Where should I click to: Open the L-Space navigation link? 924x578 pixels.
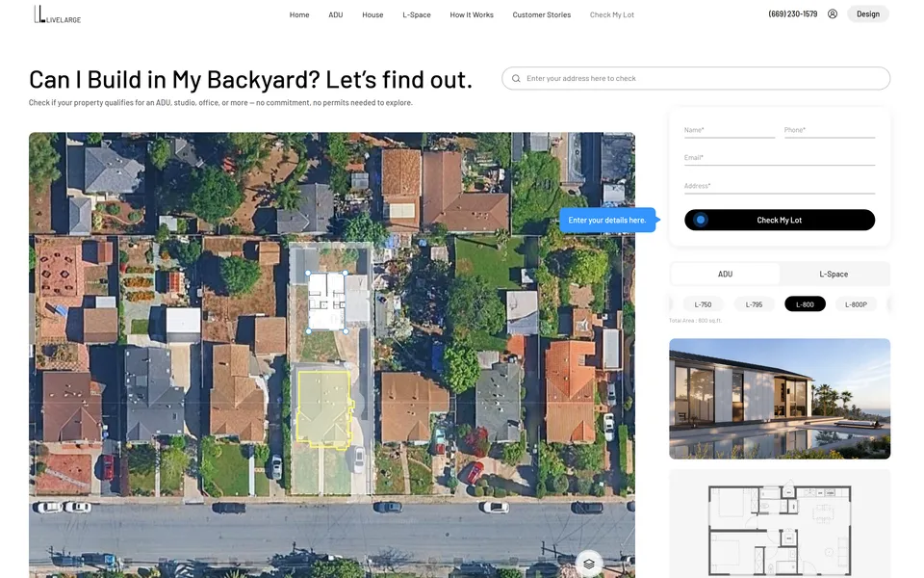[417, 14]
